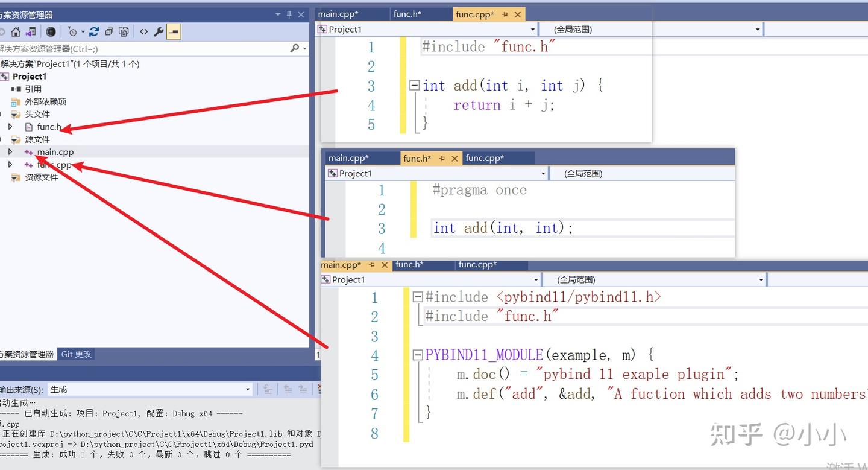Viewport: 868px width, 470px height.
Task: Click the Show All Files icon
Action: (x=124, y=32)
